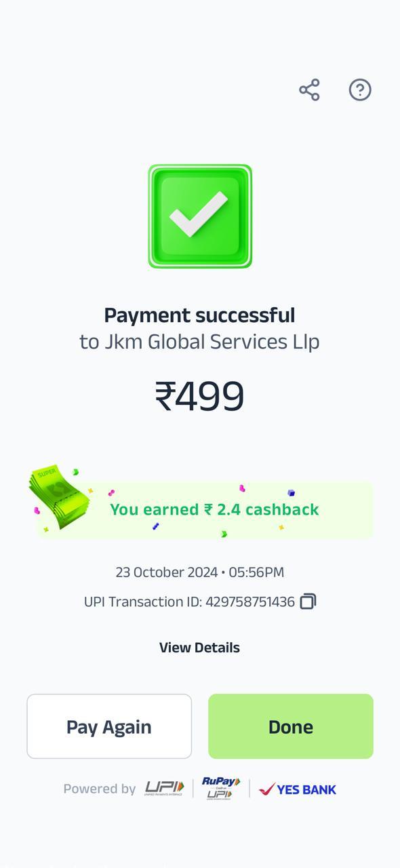Viewport: 400px width, 868px height.
Task: Tap the You earned ₹ 2.4 cashback text
Action: click(214, 510)
